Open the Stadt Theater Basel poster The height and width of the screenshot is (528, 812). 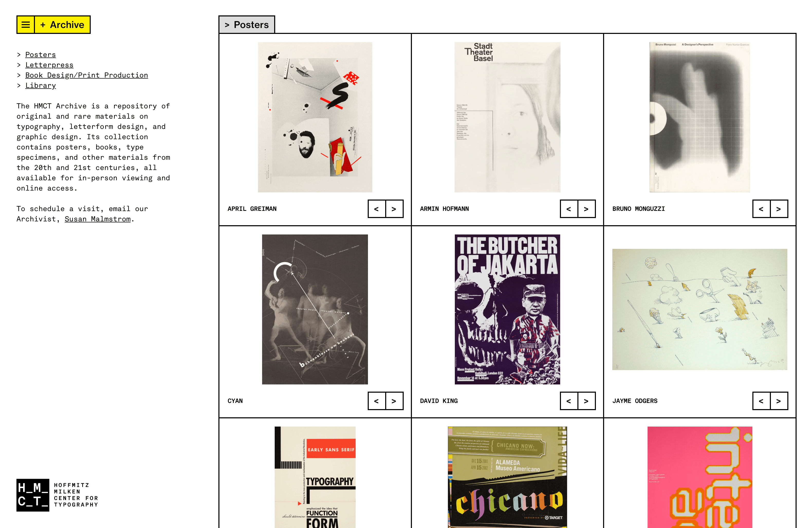[507, 117]
